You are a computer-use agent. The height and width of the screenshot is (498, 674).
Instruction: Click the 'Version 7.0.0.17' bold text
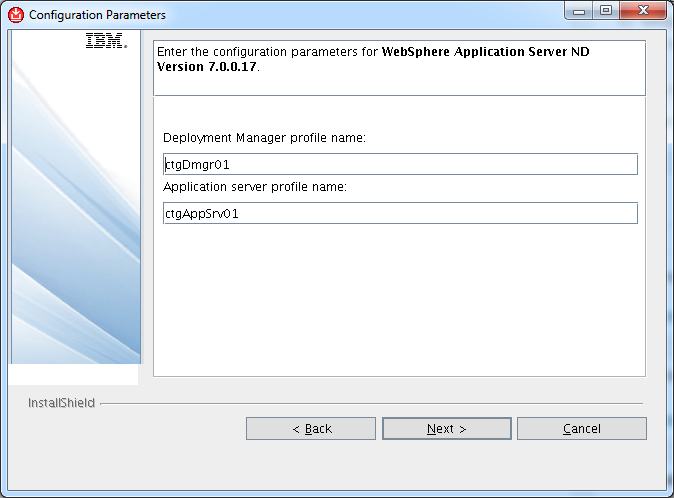(x=207, y=67)
